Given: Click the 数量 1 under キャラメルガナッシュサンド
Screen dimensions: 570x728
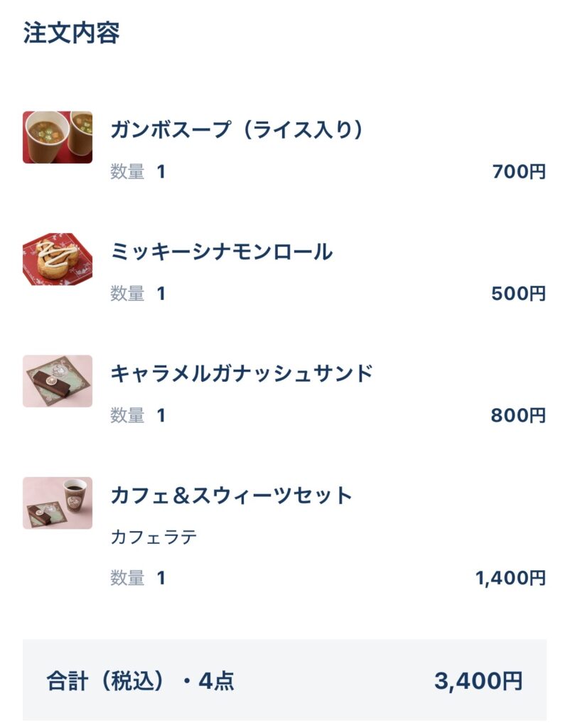Looking at the screenshot, I should click(138, 416).
